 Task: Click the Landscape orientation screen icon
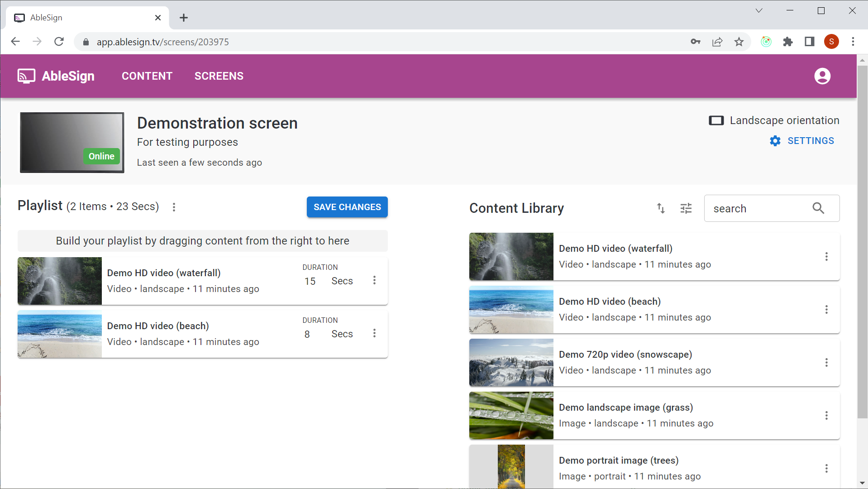[716, 120]
